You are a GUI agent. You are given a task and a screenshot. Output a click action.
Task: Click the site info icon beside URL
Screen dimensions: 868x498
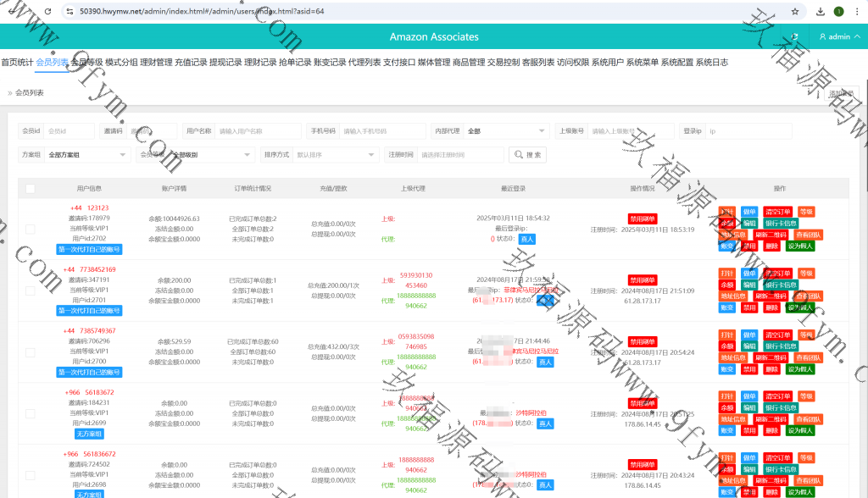70,12
